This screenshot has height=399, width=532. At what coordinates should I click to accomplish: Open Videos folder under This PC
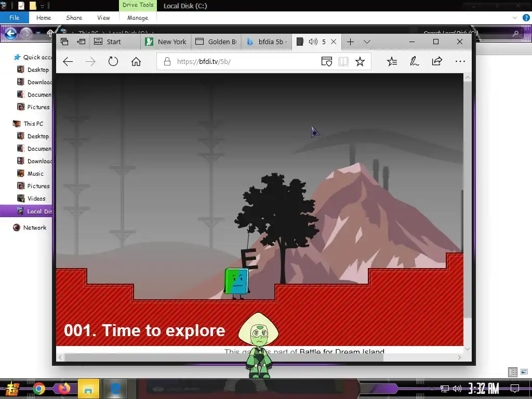point(32,198)
